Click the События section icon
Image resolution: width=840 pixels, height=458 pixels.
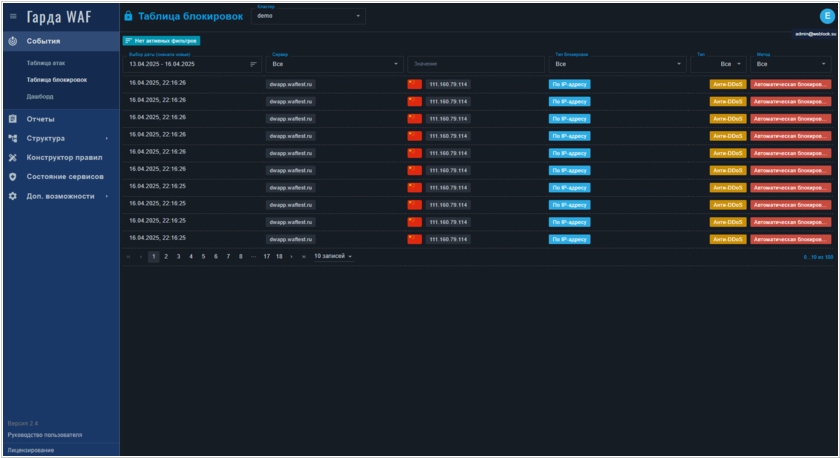13,41
